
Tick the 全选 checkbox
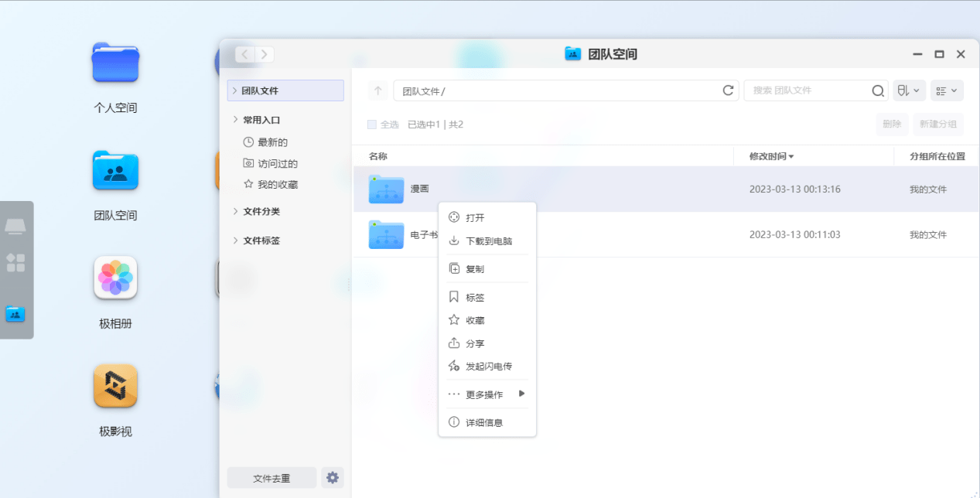(x=372, y=124)
